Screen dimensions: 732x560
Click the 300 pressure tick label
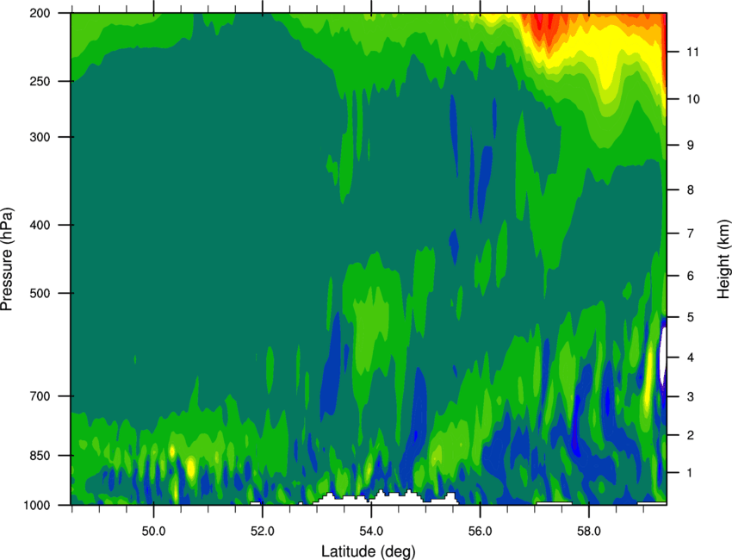tap(40, 137)
